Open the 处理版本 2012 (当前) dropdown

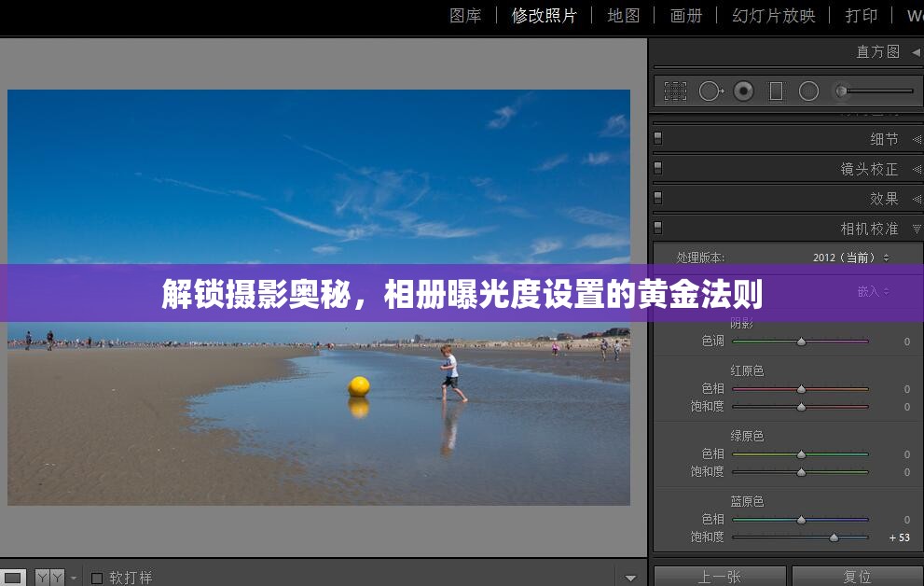coord(851,258)
